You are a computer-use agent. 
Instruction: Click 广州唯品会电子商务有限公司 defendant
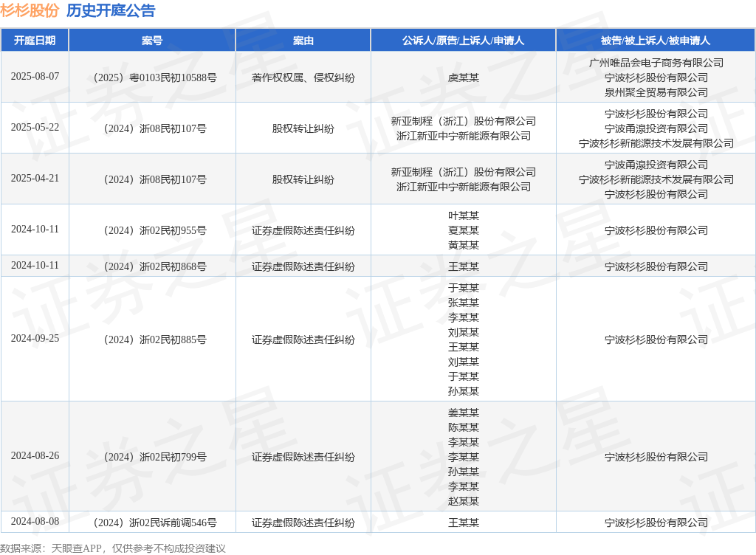click(656, 63)
